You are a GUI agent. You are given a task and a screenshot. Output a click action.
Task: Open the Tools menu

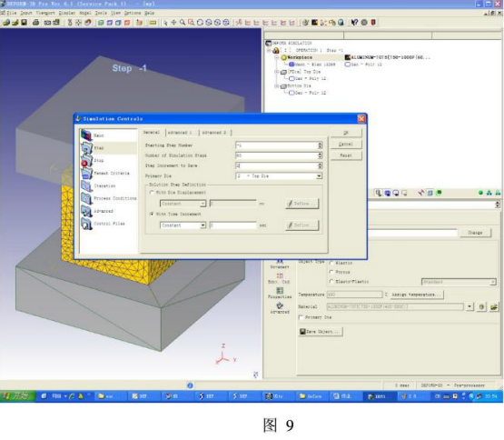click(x=101, y=14)
